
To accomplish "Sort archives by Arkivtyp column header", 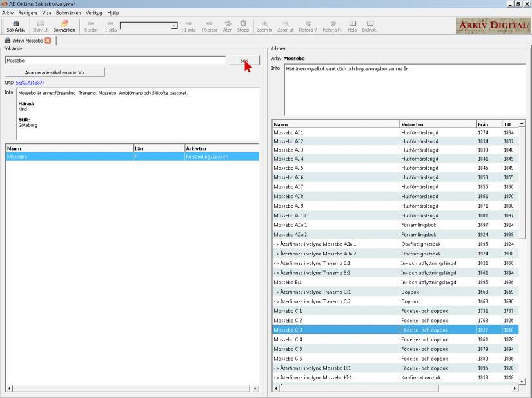I will pos(222,148).
